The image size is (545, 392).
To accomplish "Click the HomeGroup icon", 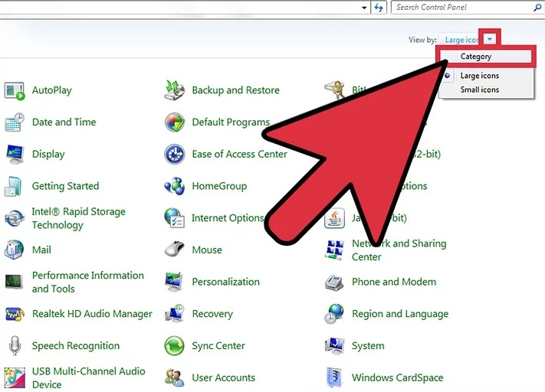I will [x=175, y=186].
